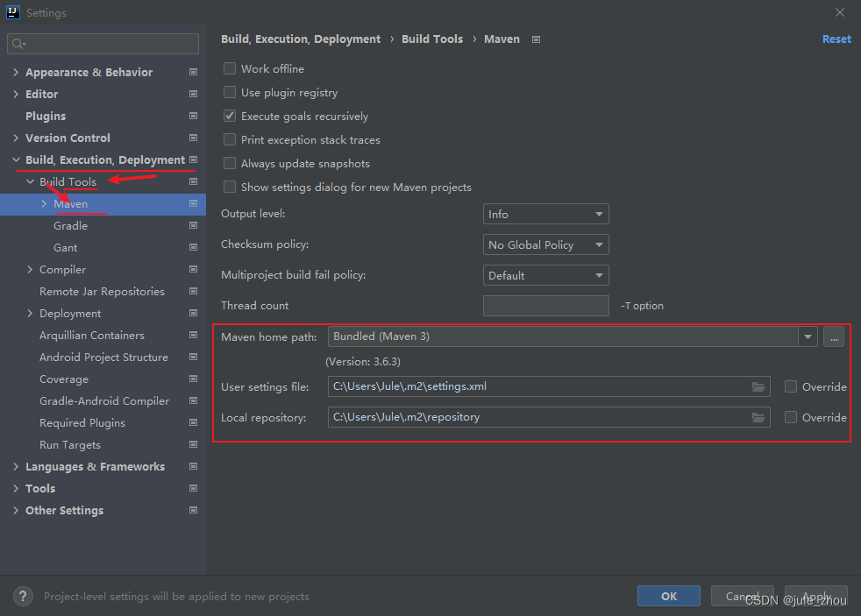Click project-level icon beside Gradle-Android Compiler

193,401
